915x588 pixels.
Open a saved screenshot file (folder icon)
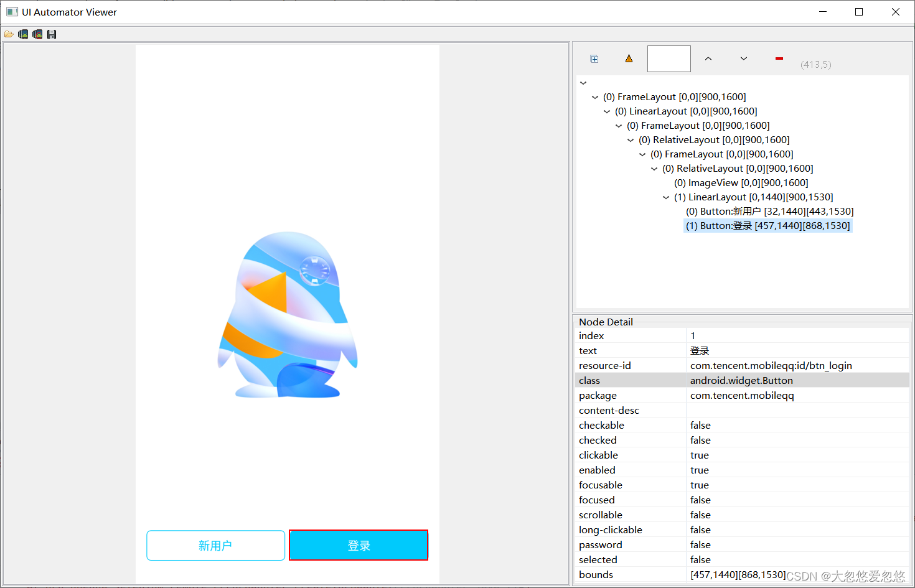click(9, 34)
